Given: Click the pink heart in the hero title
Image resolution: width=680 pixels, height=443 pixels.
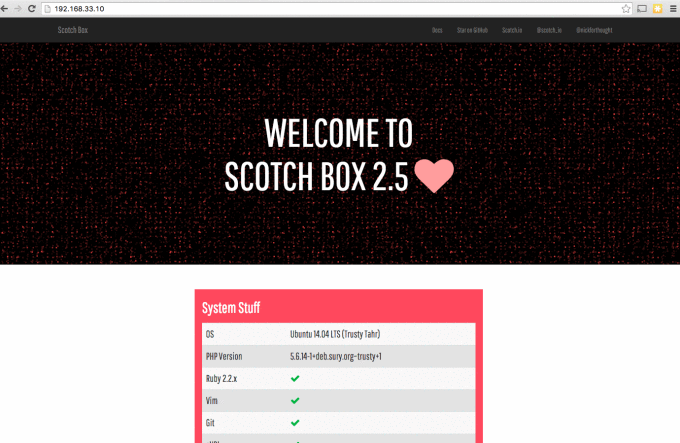Looking at the screenshot, I should pos(434,175).
